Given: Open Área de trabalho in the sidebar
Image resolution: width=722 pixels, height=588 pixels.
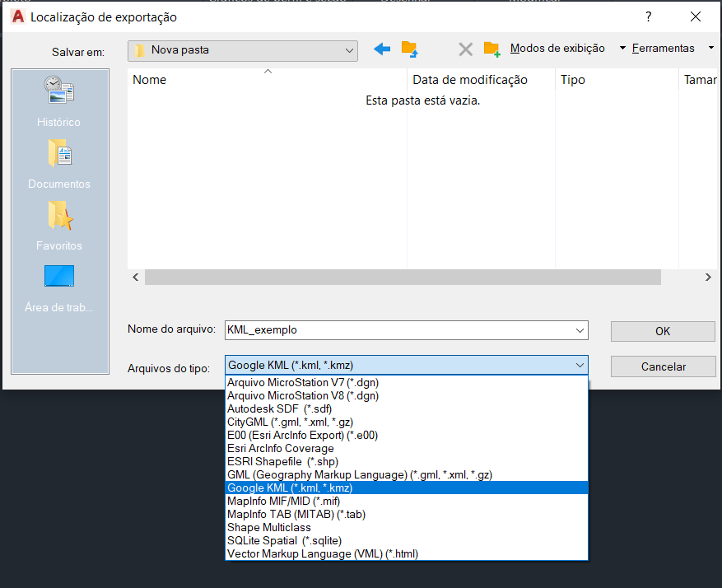Looking at the screenshot, I should click(59, 289).
